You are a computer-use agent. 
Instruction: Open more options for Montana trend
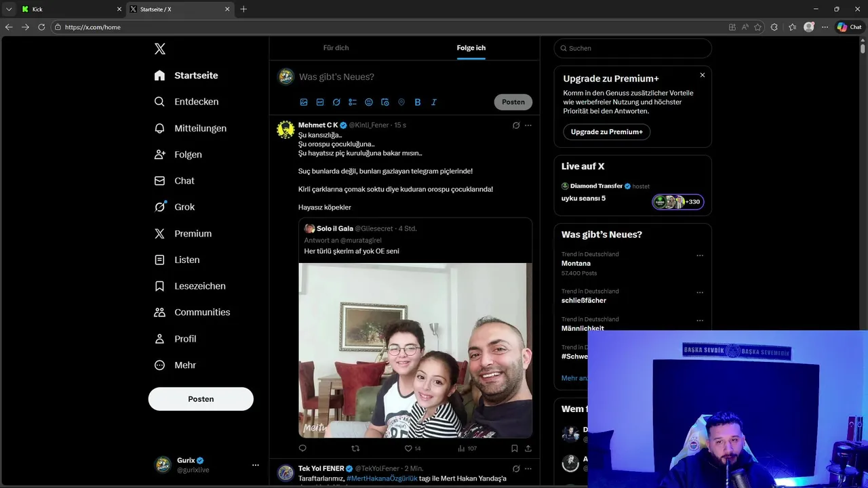tap(700, 256)
